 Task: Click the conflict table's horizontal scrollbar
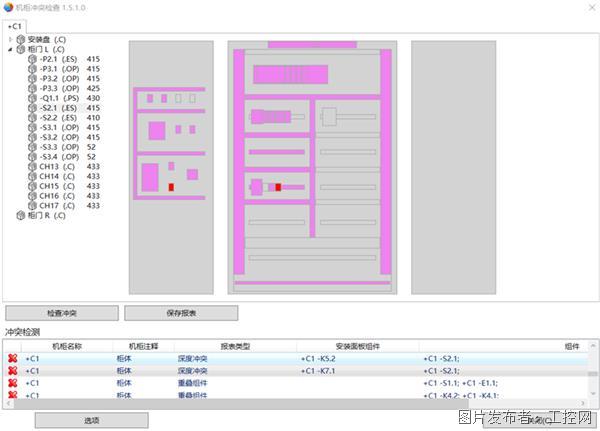pyautogui.click(x=300, y=404)
